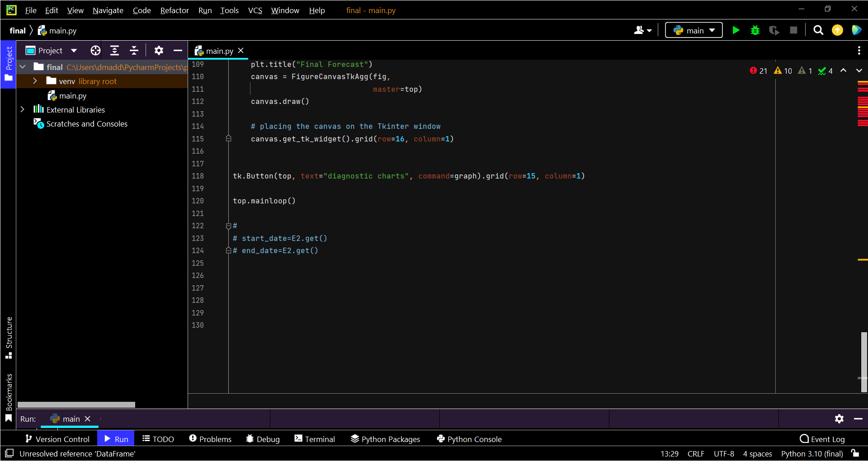Open the Debug tool window

[263, 439]
